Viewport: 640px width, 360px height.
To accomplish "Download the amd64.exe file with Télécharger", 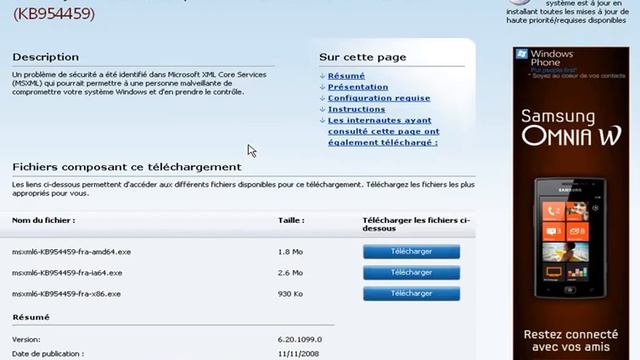I will [411, 251].
